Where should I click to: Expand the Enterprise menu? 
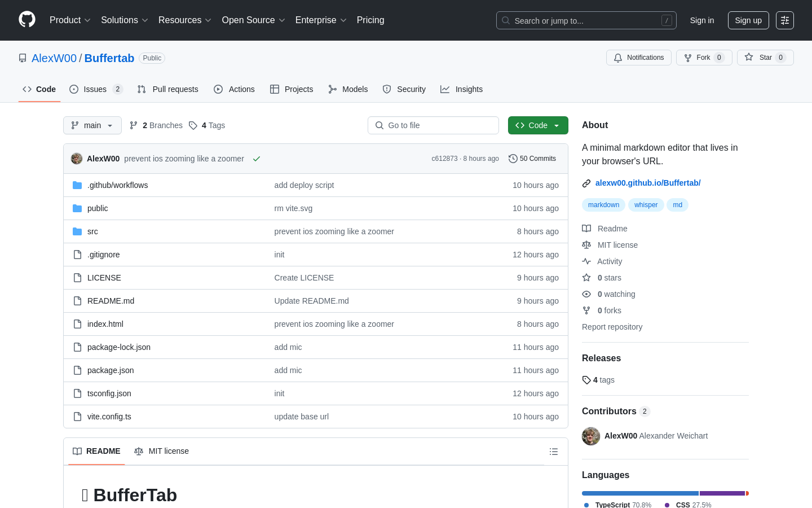pyautogui.click(x=321, y=20)
